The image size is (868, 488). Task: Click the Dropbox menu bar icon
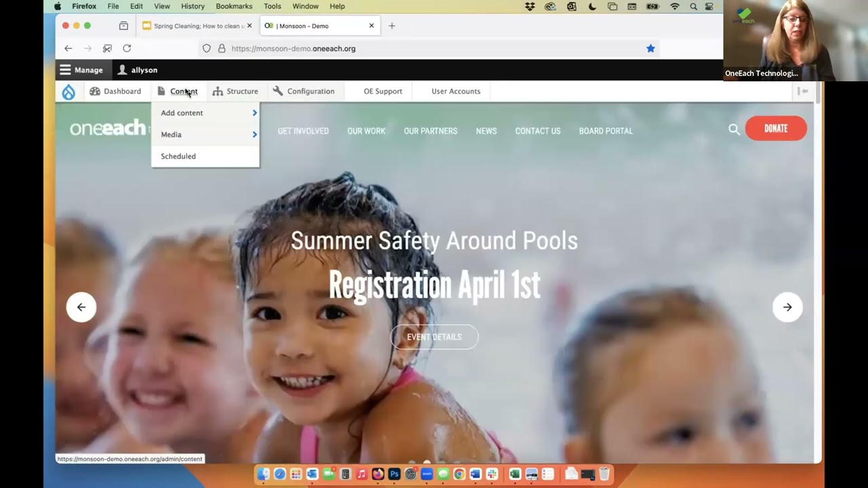click(x=530, y=6)
